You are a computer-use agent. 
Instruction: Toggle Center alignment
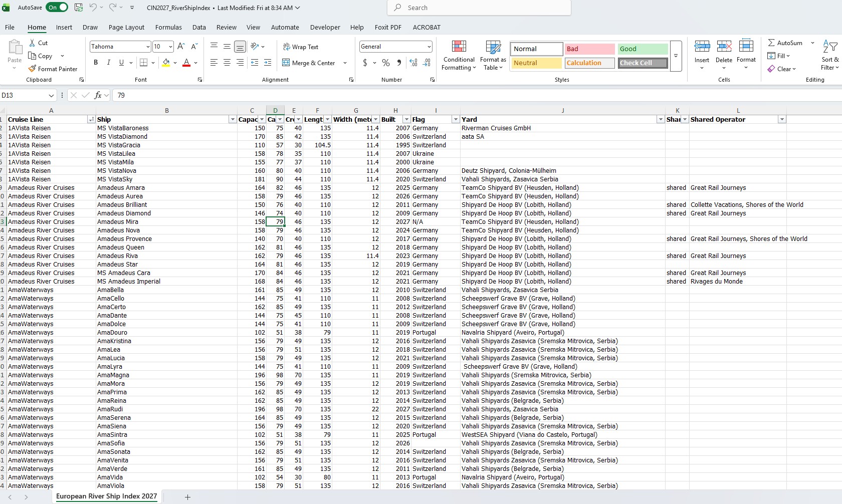[x=227, y=63]
